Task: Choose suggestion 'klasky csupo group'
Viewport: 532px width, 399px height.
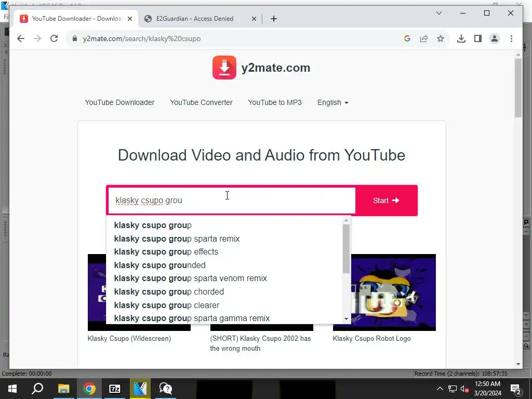Action: [x=153, y=225]
